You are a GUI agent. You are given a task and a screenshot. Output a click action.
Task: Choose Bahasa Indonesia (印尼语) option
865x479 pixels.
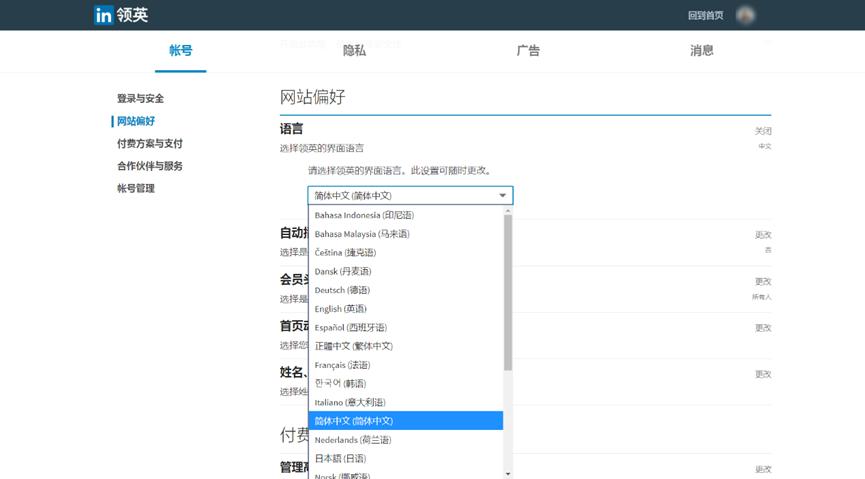coord(405,215)
